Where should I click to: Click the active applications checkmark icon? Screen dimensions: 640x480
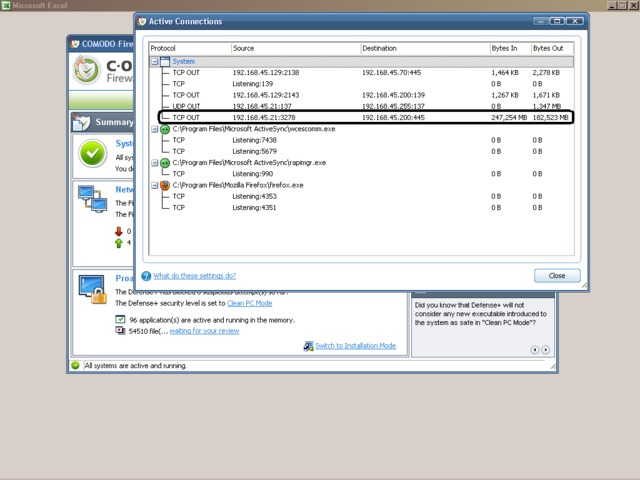[x=120, y=319]
